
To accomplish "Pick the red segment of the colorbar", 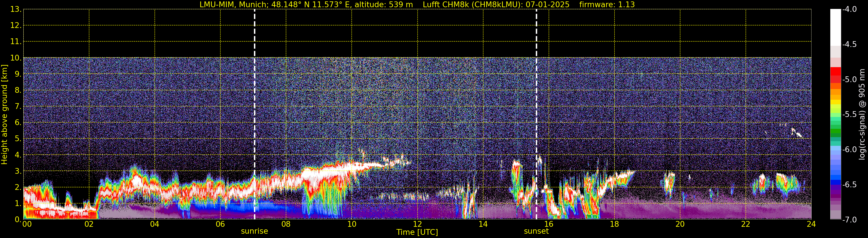I will coord(835,71).
